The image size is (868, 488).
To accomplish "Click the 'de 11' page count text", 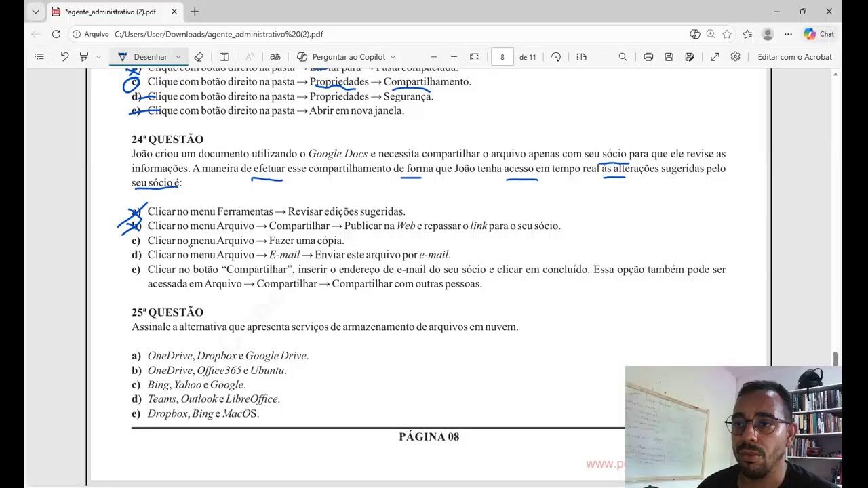I will [x=528, y=57].
